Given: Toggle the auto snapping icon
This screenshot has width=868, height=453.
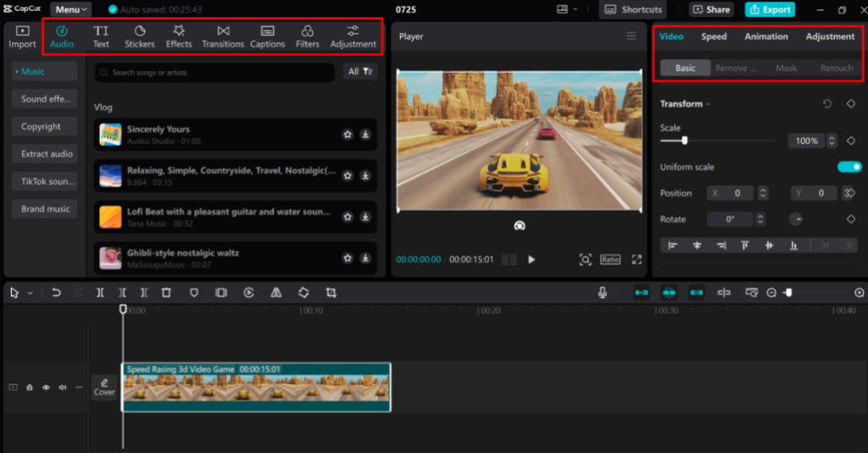Looking at the screenshot, I should pyautogui.click(x=669, y=293).
